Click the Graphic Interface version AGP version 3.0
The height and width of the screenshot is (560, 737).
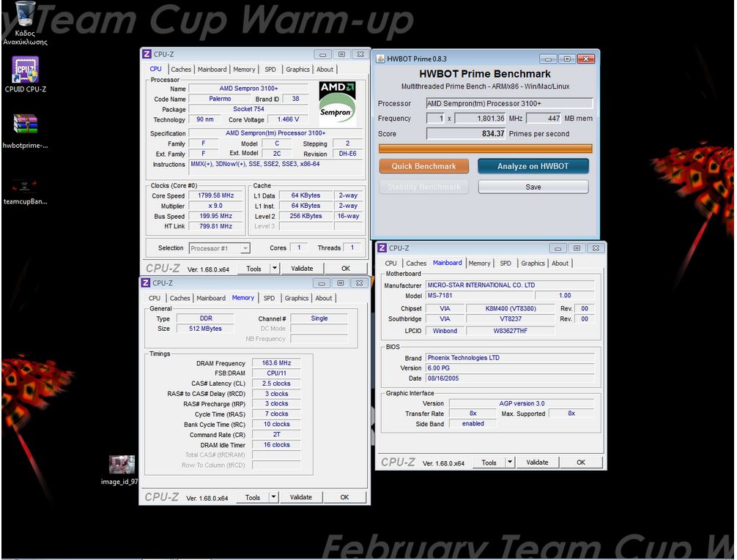click(x=522, y=403)
